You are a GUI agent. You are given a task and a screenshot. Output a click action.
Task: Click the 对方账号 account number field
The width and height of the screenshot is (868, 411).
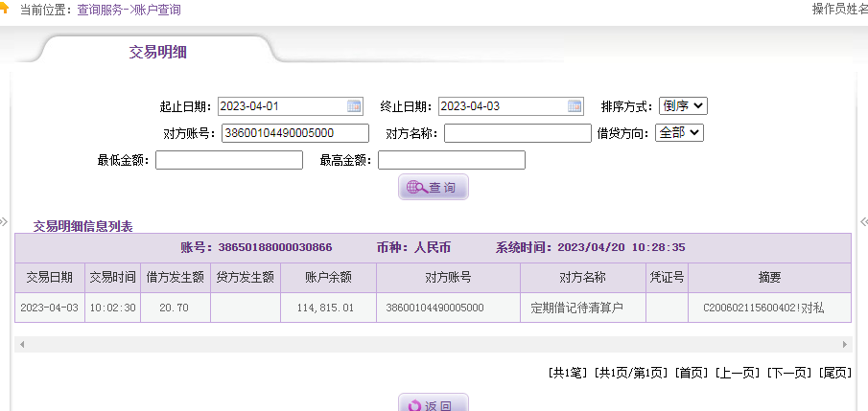(294, 133)
